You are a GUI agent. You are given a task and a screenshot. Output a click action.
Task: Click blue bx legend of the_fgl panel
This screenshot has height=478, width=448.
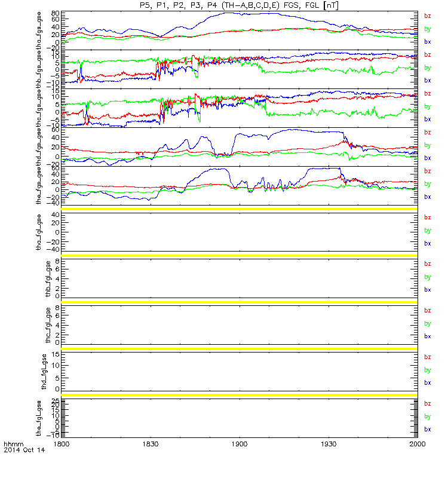(x=428, y=430)
